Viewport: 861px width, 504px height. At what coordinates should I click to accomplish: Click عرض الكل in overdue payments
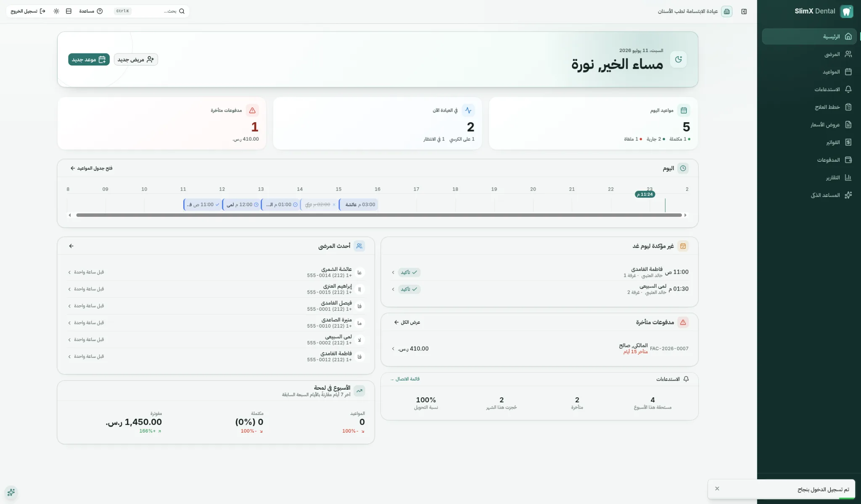point(407,323)
